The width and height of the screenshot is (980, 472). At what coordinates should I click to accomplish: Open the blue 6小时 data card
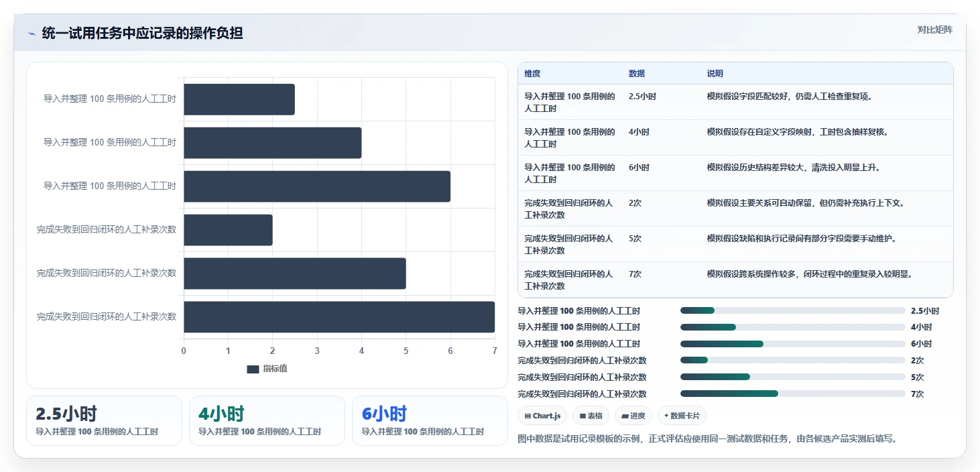[x=430, y=420]
